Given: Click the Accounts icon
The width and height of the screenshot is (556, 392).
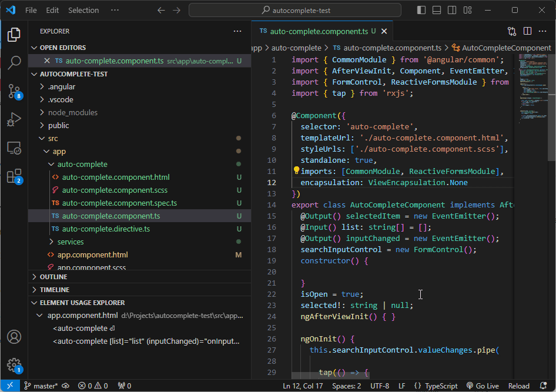Looking at the screenshot, I should (x=14, y=337).
